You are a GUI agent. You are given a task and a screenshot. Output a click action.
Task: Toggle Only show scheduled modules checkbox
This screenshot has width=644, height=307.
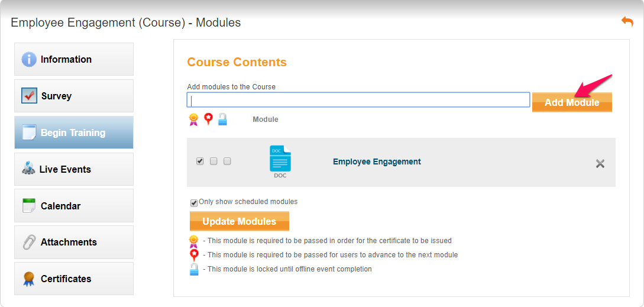point(194,203)
